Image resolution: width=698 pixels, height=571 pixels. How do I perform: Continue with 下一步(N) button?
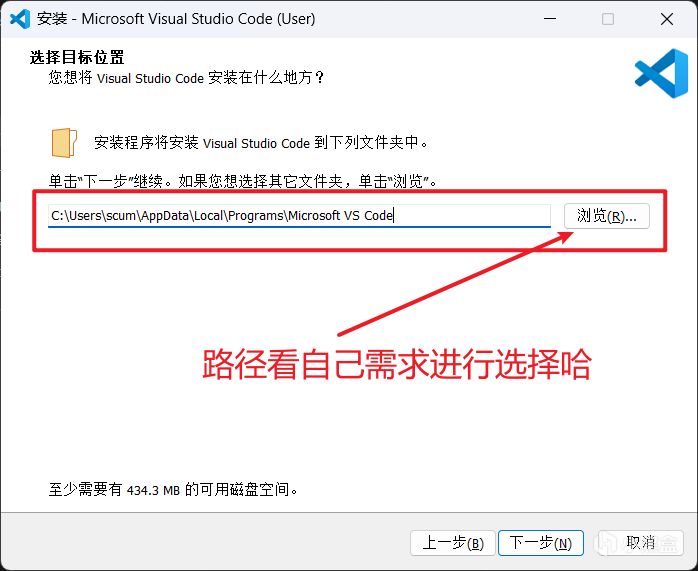[x=540, y=543]
